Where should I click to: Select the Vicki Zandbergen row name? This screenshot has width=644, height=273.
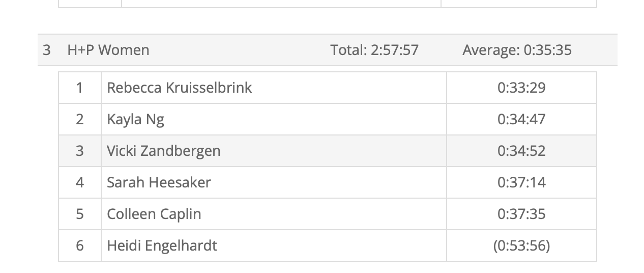tap(163, 151)
